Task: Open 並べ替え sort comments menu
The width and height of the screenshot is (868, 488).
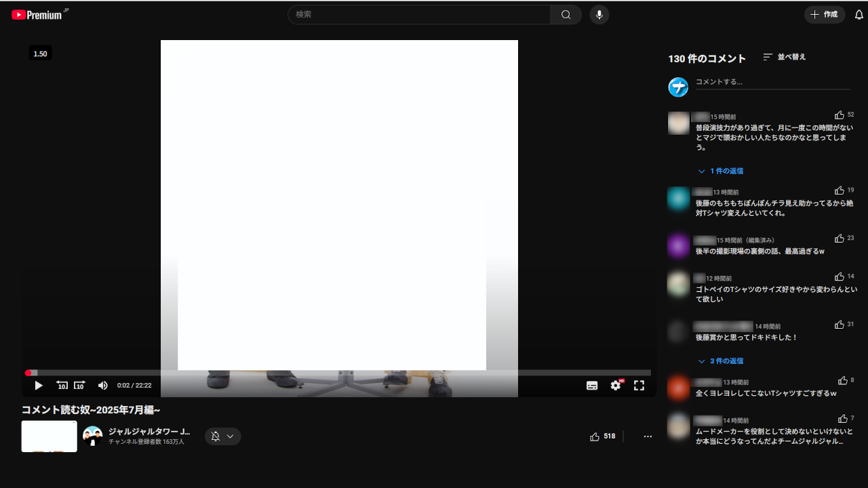Action: [785, 57]
